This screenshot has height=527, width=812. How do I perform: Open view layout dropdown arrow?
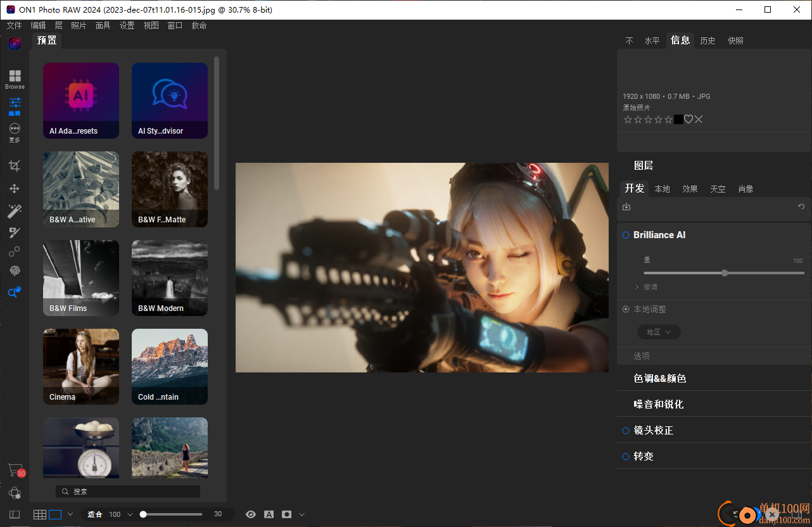[70, 514]
